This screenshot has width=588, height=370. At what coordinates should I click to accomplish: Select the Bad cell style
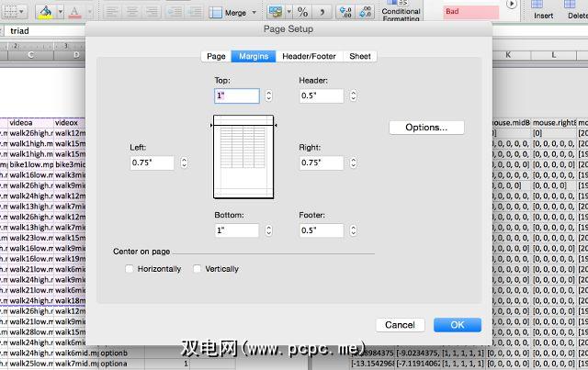(471, 12)
